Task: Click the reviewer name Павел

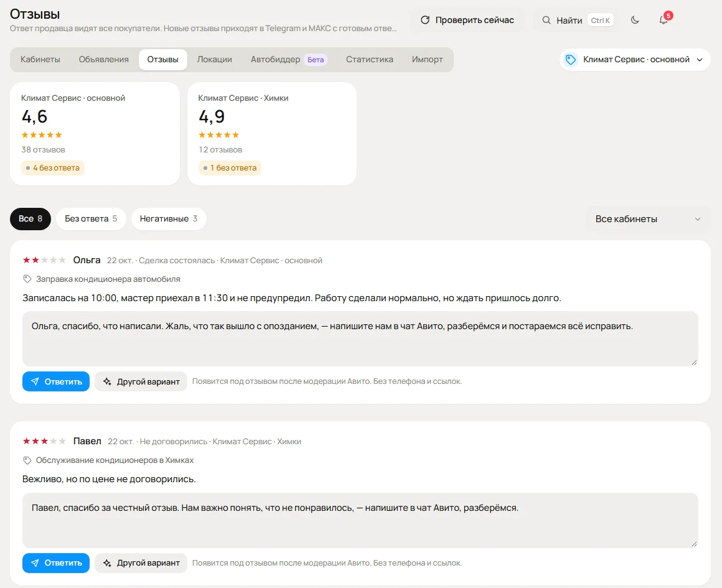Action: [87, 441]
